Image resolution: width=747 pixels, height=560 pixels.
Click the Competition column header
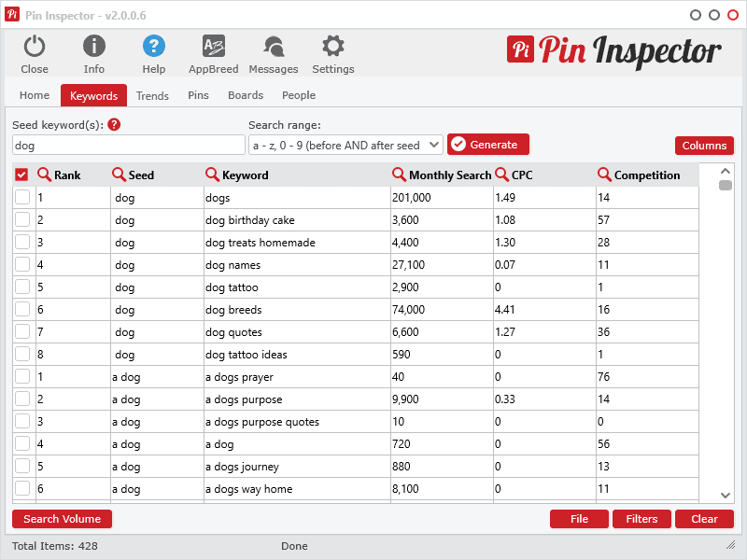(x=647, y=175)
